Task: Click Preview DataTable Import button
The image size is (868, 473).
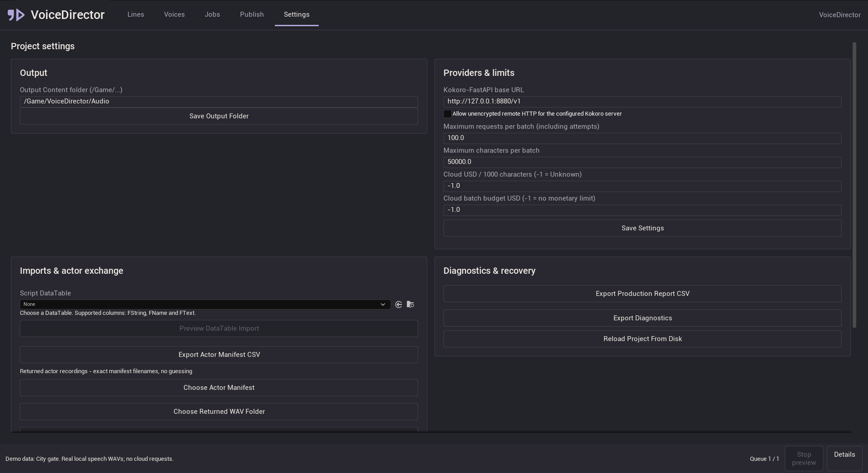Action: [x=219, y=328]
